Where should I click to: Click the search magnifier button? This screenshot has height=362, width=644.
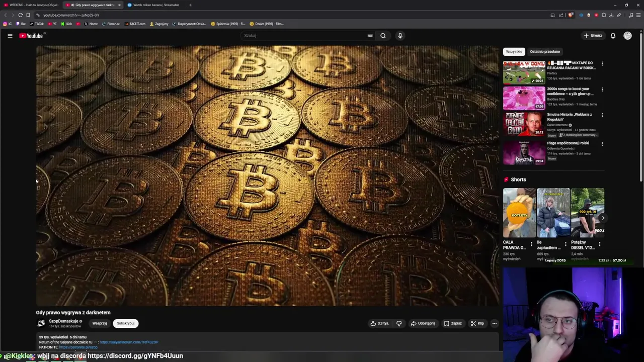coord(383,36)
